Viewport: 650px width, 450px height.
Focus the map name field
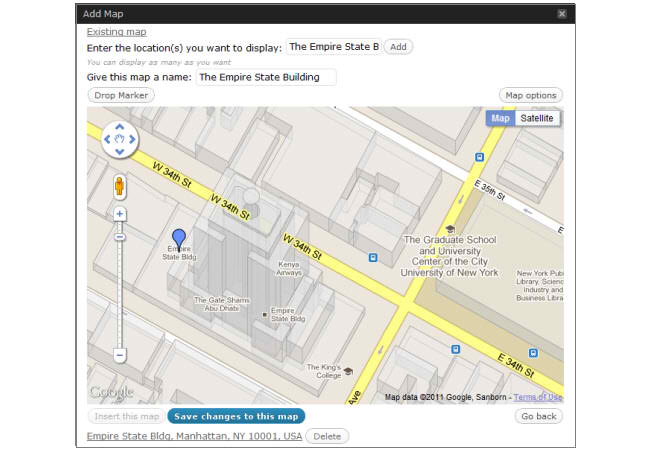[x=266, y=77]
